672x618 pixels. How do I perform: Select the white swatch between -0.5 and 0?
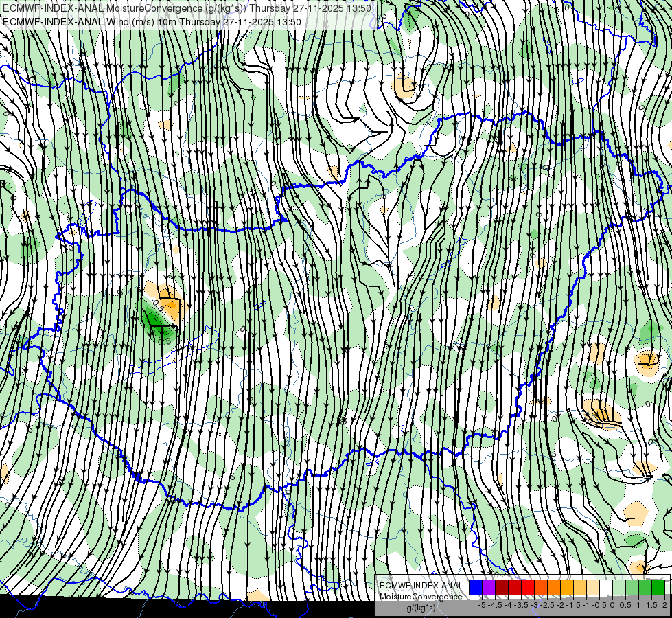606,587
